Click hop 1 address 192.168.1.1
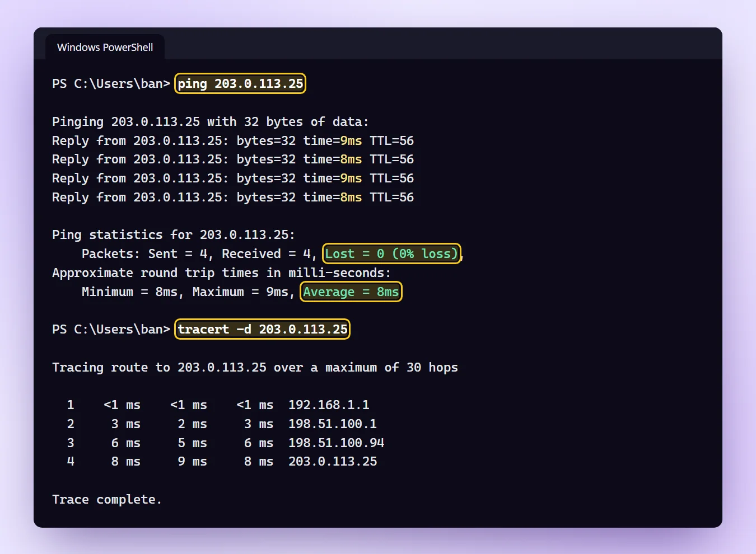Viewport: 756px width, 554px height. click(329, 405)
